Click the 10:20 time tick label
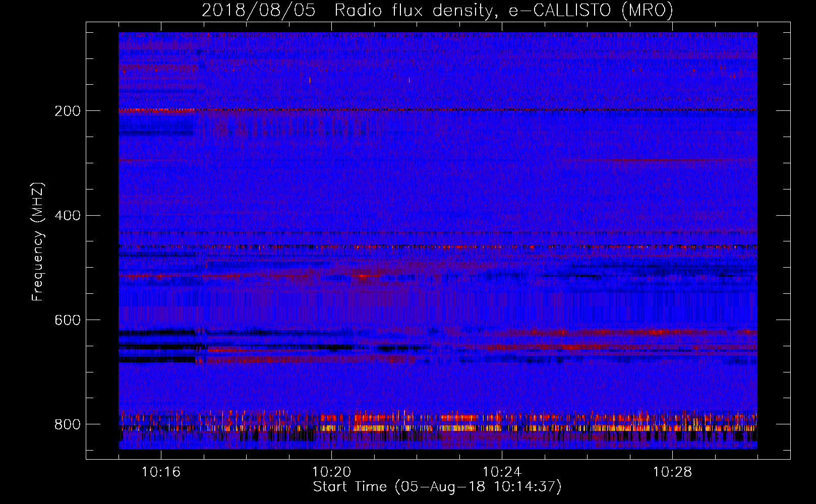This screenshot has width=816, height=504. tap(331, 472)
